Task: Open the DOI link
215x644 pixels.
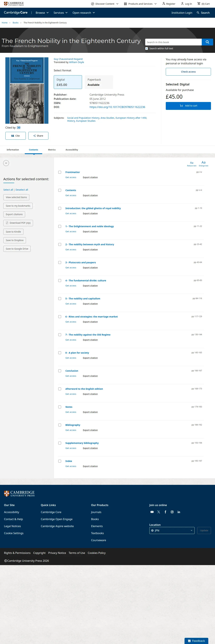Action: [117, 107]
